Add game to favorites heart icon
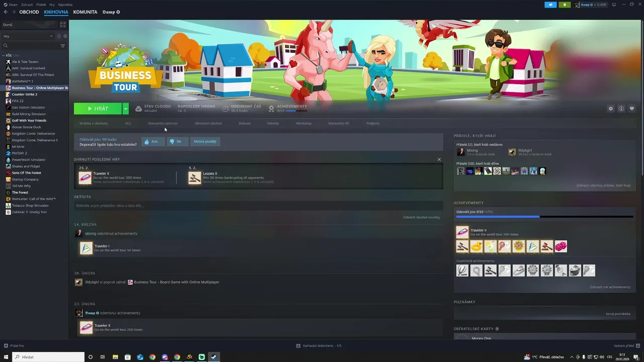 click(632, 109)
